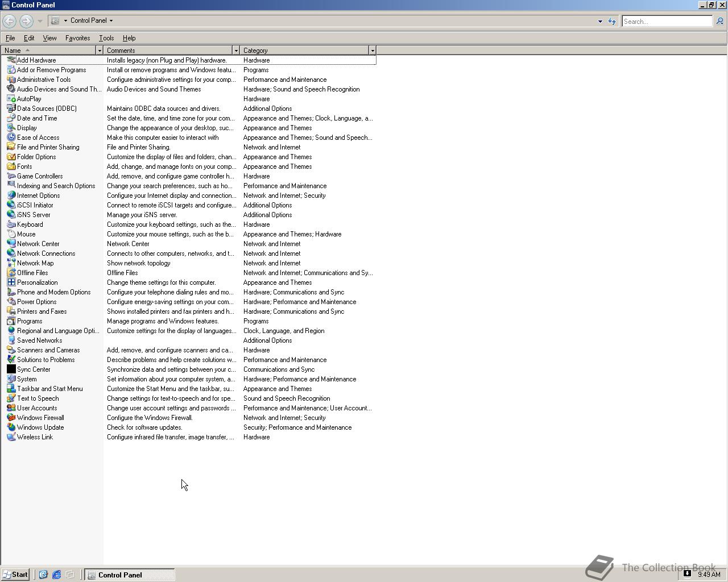Sort by the Name column header
Viewport: 728px width, 582px height.
pos(49,51)
